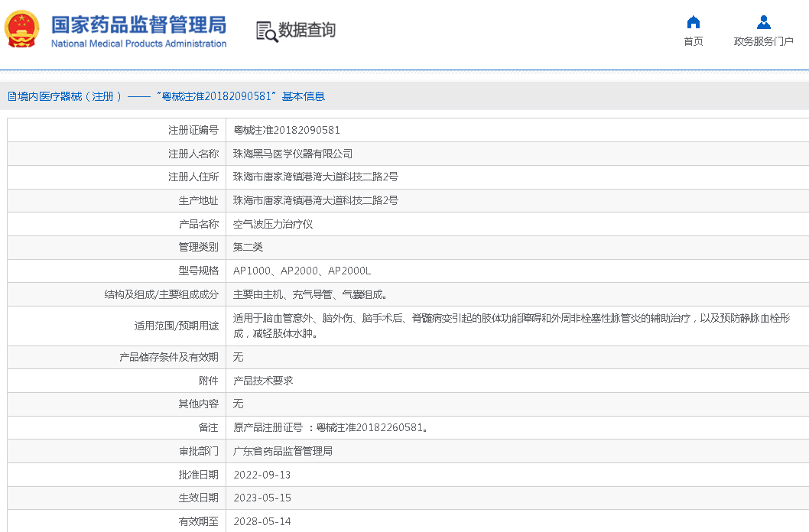Open the 首页 text link
Screen dimensions: 809x532
[693, 41]
